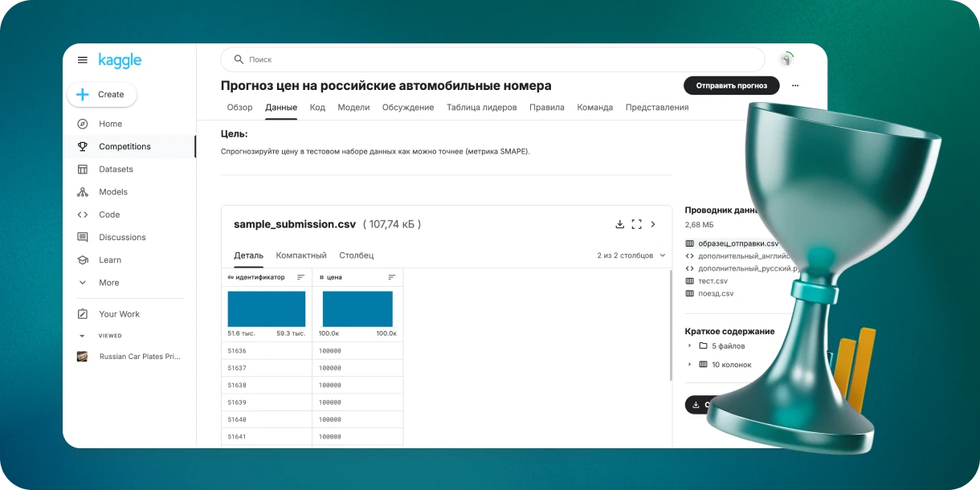
Task: Open Competitions via the trophy icon
Action: [82, 146]
